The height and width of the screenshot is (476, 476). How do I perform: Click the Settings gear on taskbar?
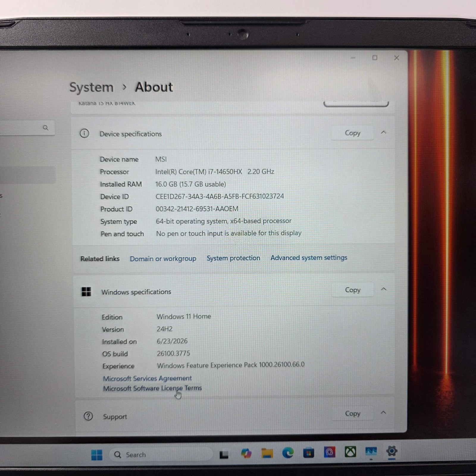(392, 451)
